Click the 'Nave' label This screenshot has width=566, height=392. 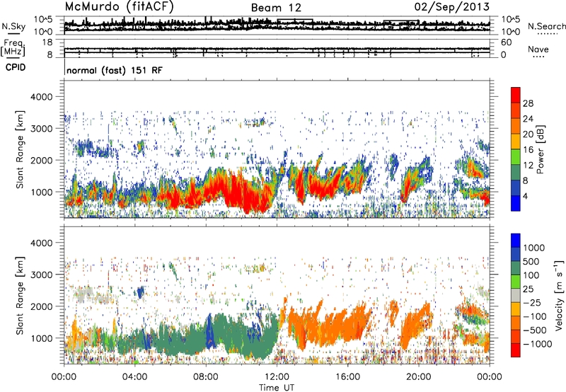(x=538, y=49)
